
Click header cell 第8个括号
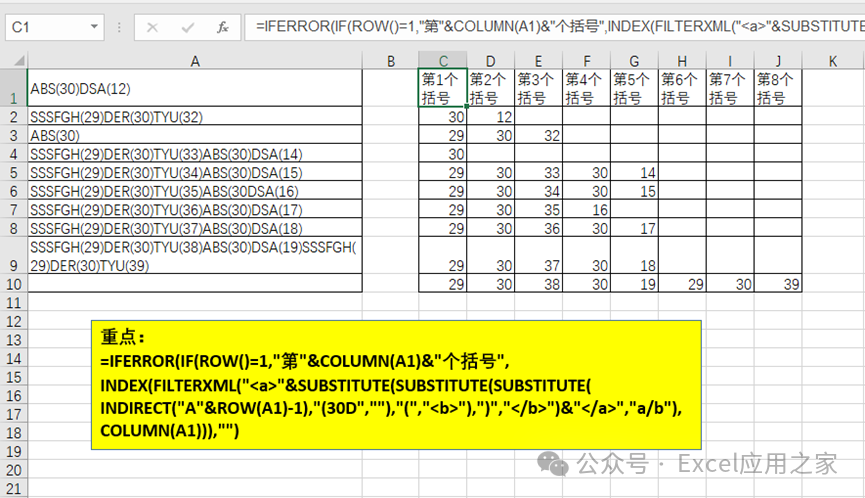click(x=778, y=88)
